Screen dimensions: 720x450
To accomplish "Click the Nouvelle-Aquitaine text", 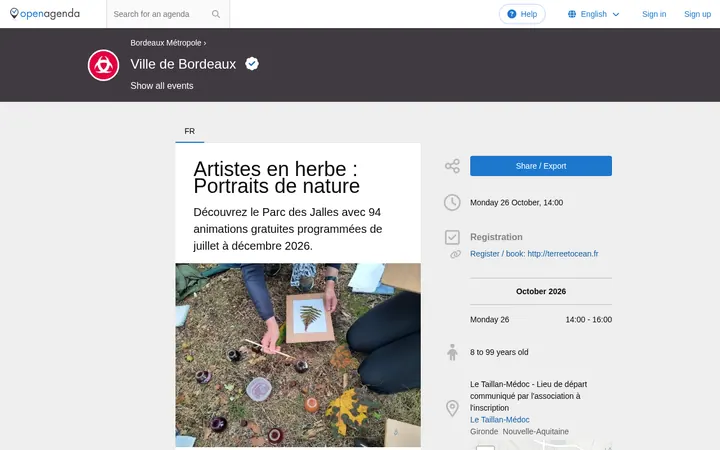I will coord(535,432).
